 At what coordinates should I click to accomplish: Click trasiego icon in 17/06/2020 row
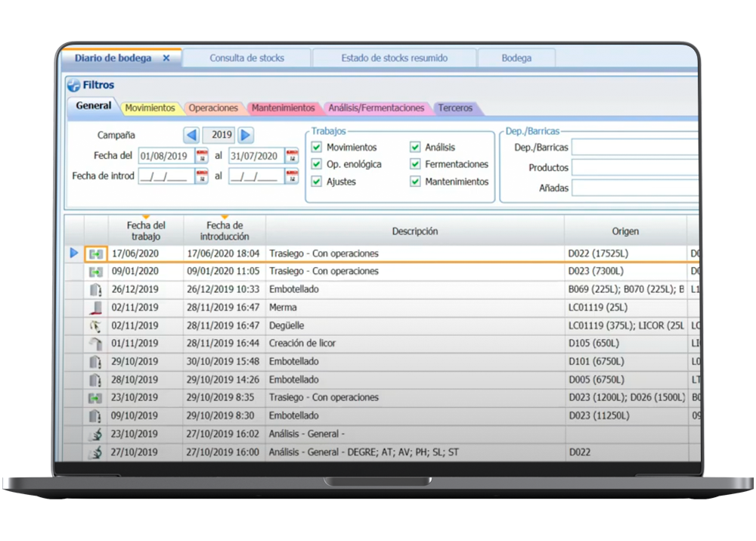pos(95,253)
